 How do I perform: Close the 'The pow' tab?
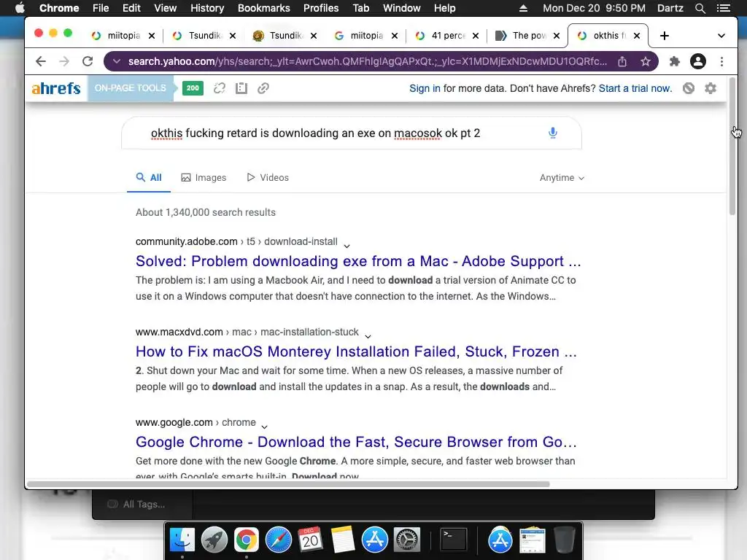[557, 36]
